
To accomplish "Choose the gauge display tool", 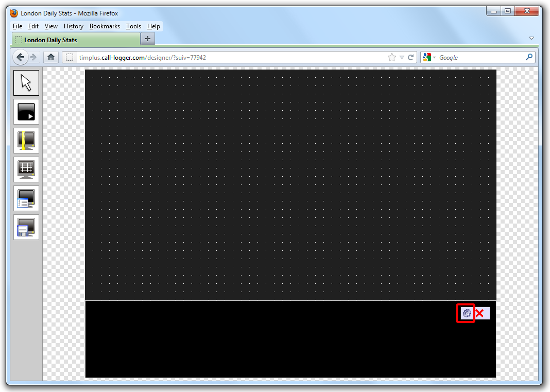I will pyautogui.click(x=26, y=141).
